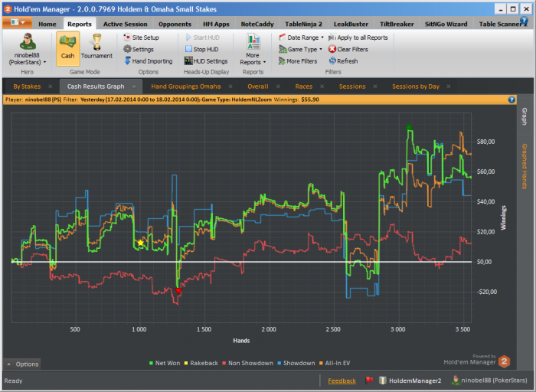Image resolution: width=536 pixels, height=392 pixels.
Task: Close the By Stakes report tab
Action: pos(51,87)
